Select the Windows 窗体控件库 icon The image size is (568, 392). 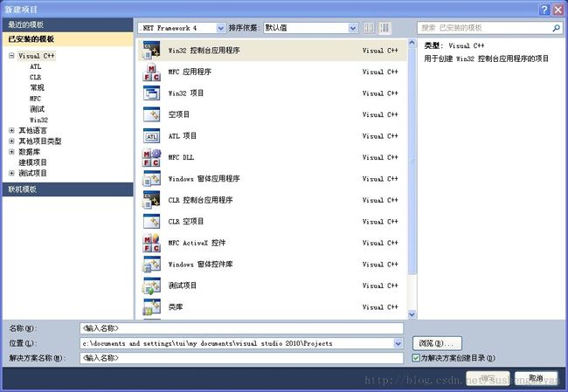(x=151, y=264)
